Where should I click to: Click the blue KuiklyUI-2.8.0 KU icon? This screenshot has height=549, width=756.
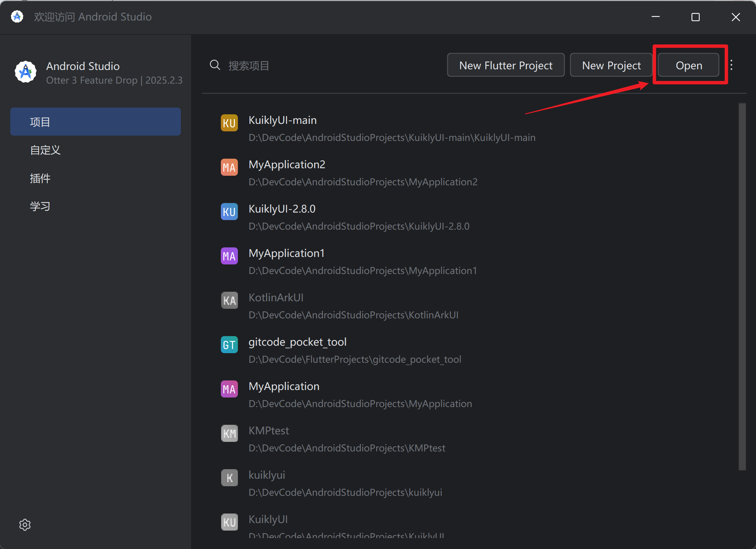(x=229, y=212)
